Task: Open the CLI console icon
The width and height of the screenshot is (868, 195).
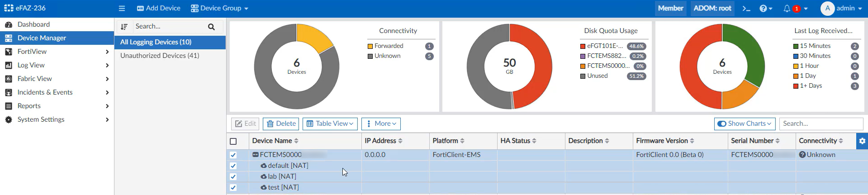Action: pyautogui.click(x=746, y=9)
